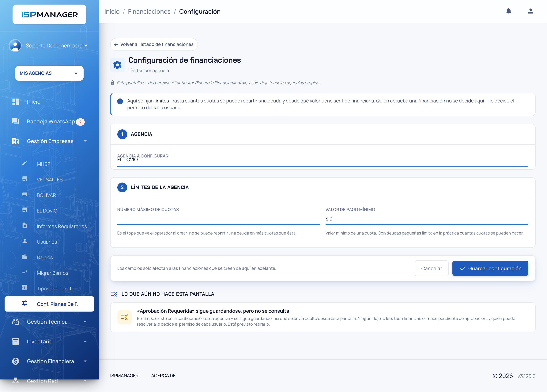This screenshot has width=547, height=392.
Task: Click the pencil icon next to Mi ISP
Action: click(x=25, y=163)
